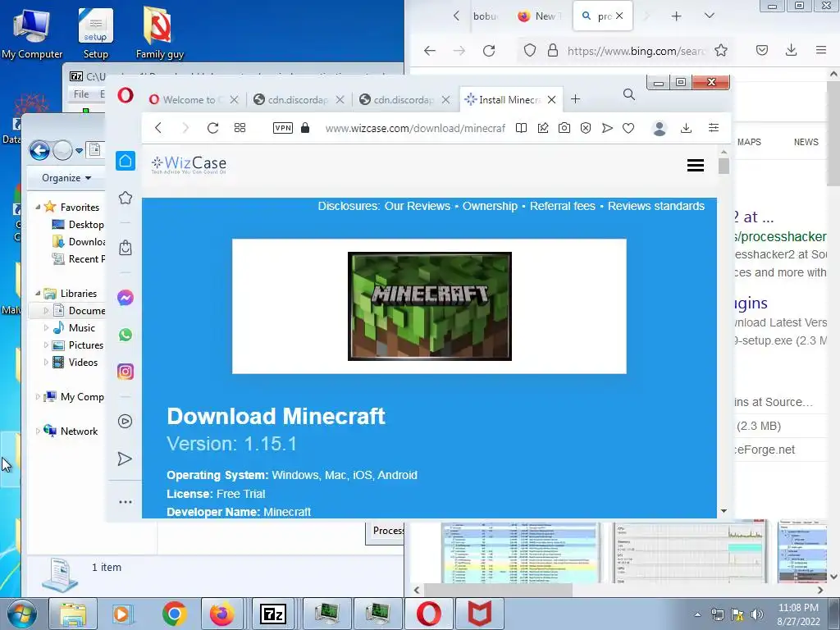
Task: Open Opera ad blocker shield icon
Action: [x=586, y=127]
